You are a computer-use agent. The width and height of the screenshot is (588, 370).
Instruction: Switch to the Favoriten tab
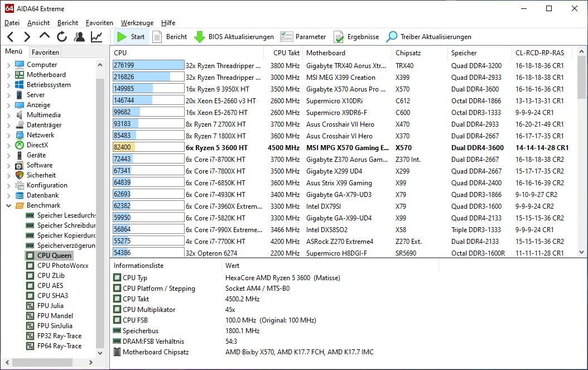(45, 52)
